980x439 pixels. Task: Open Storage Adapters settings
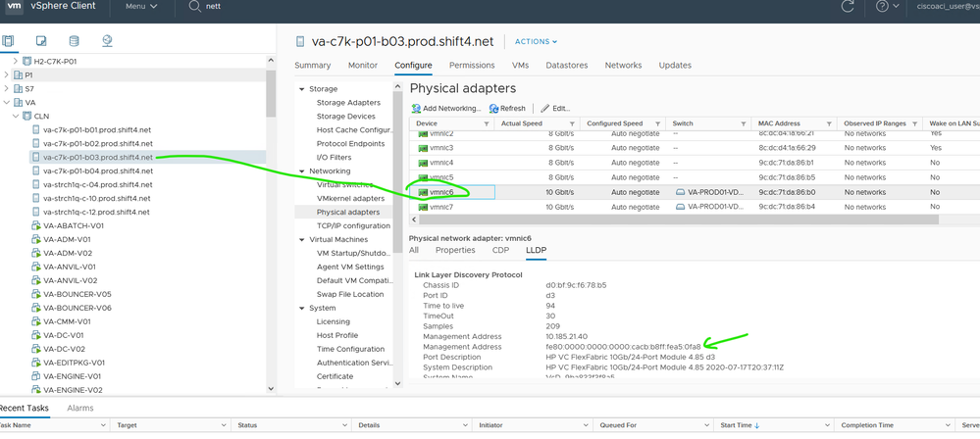pos(348,103)
